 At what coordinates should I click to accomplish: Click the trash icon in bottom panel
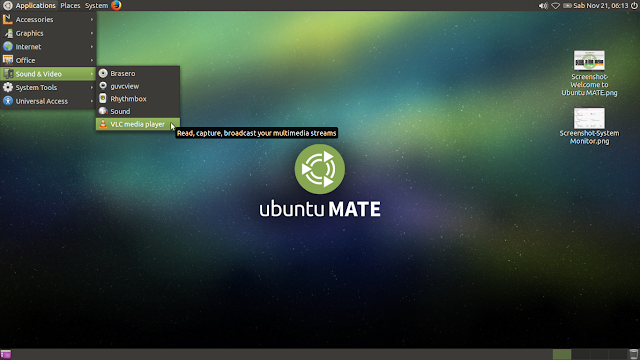633,354
